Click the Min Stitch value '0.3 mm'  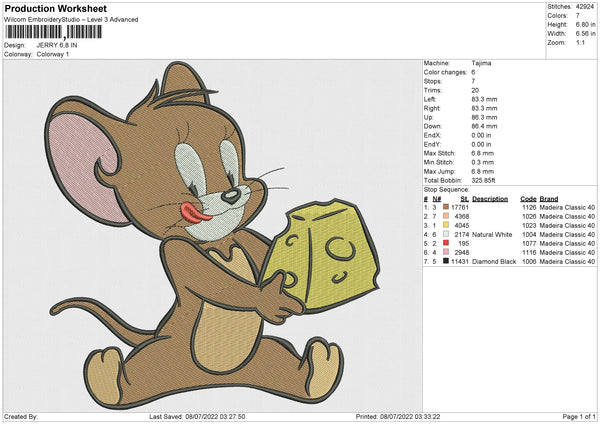pyautogui.click(x=483, y=162)
